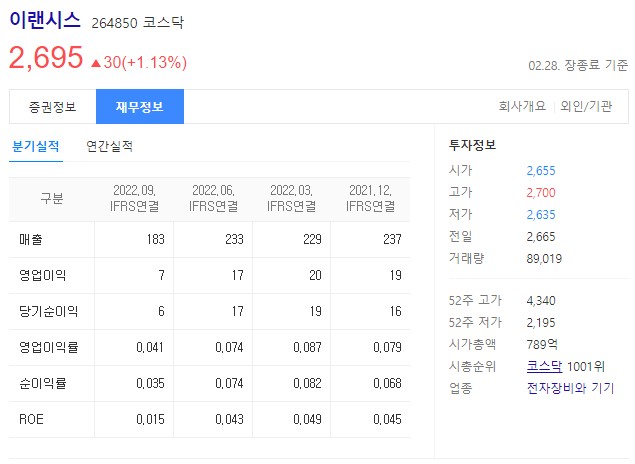Click 매출 value 183
Screen dimensions: 635x464
pyautogui.click(x=156, y=239)
